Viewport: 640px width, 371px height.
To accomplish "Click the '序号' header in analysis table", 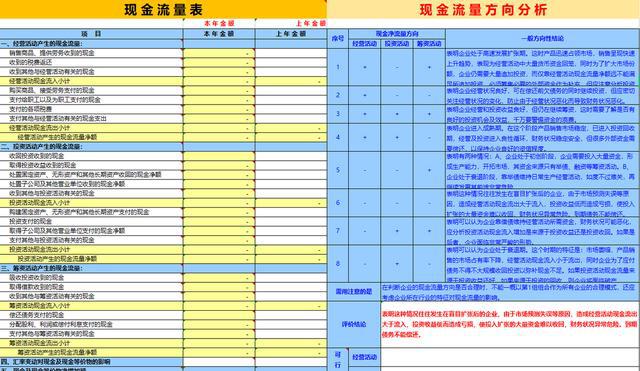I will [x=338, y=38].
